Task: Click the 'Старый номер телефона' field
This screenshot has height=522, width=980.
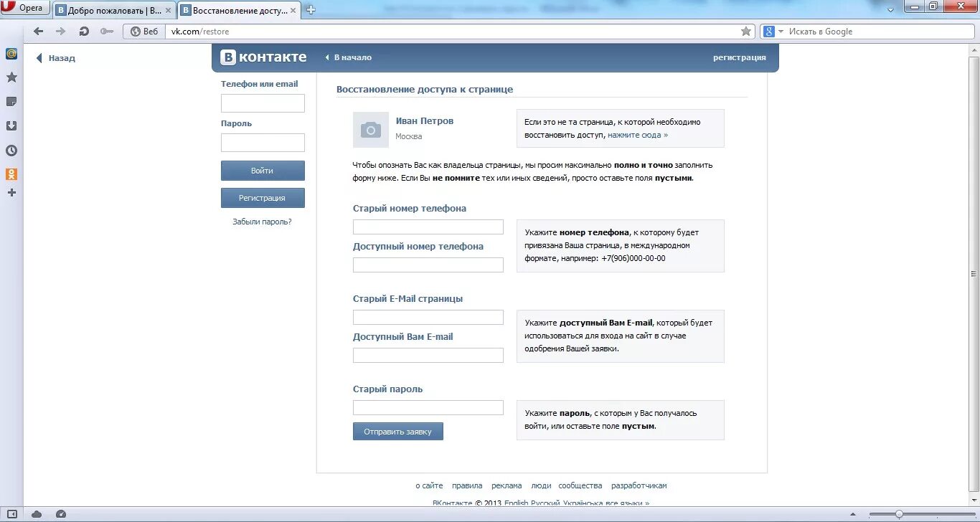Action: pos(428,227)
